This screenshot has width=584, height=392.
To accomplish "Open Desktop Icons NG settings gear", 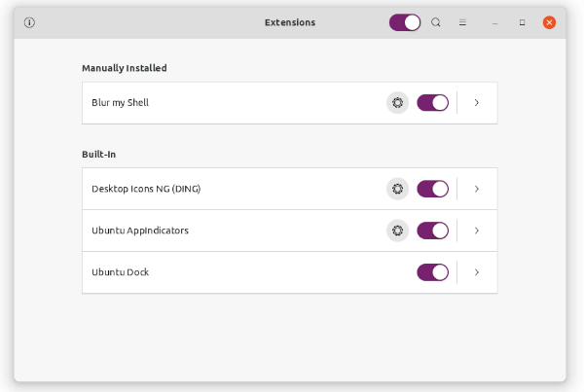I will [x=397, y=189].
